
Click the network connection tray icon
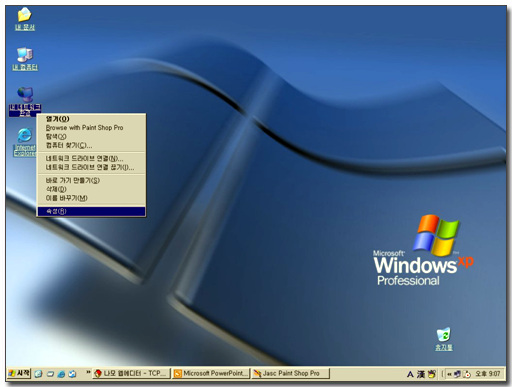[457, 374]
